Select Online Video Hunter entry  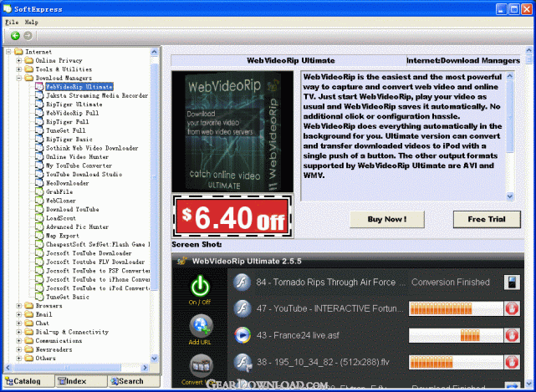coord(77,157)
